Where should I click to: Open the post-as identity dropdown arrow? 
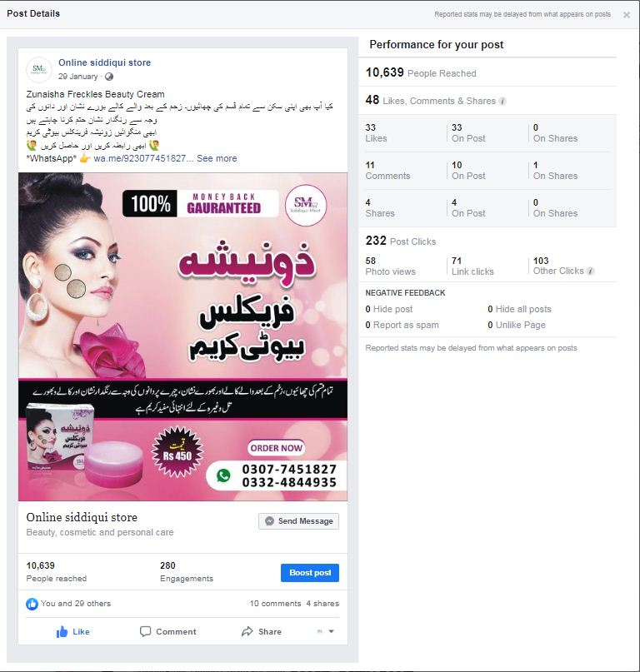point(331,631)
